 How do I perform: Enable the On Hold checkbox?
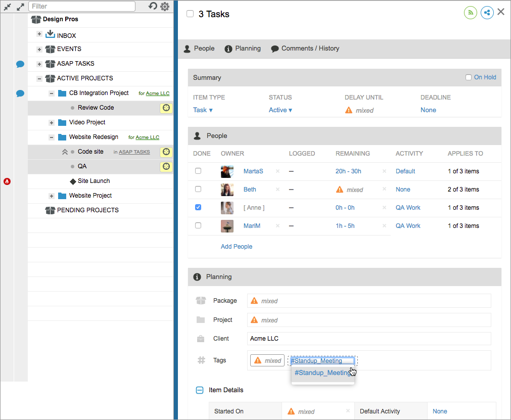pyautogui.click(x=469, y=77)
